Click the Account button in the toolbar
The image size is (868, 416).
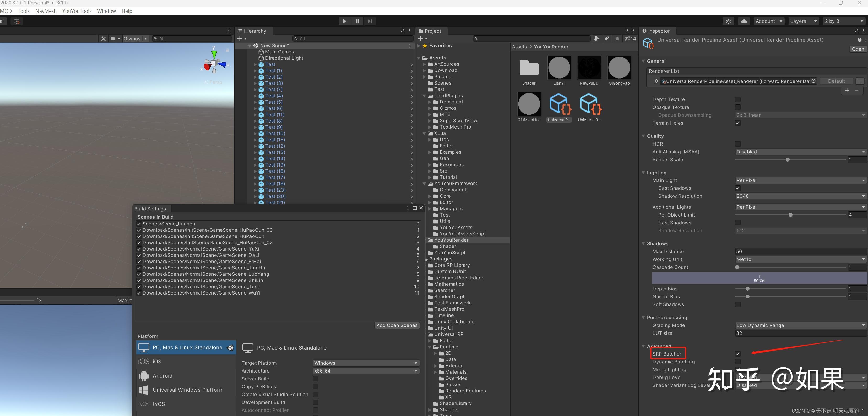(x=769, y=21)
